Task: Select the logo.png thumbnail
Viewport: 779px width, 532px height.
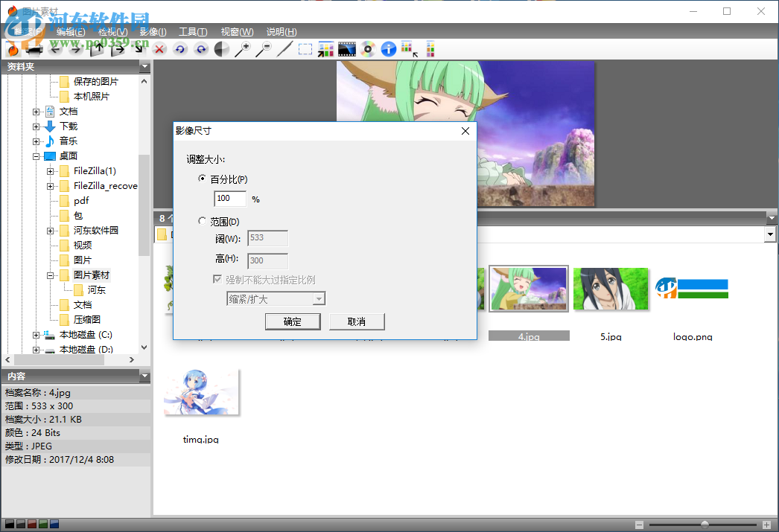Action: pos(692,289)
